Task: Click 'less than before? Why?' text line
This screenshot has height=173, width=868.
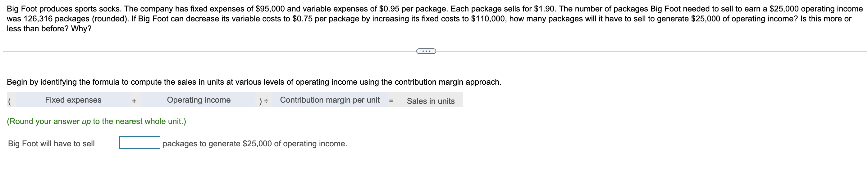Action: coord(49,29)
